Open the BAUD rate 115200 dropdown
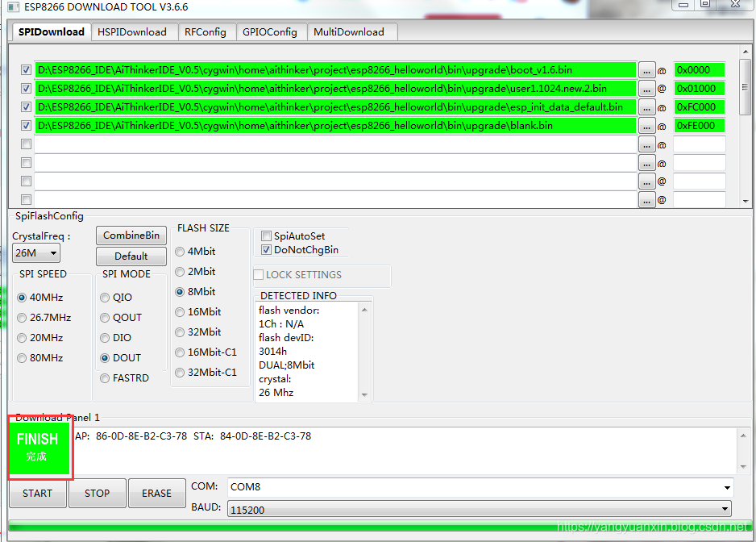 480,509
